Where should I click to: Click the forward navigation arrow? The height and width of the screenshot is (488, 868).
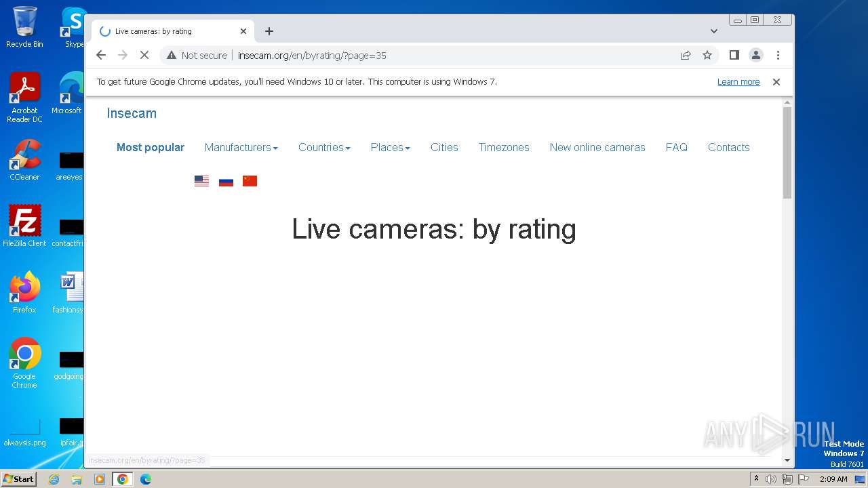[123, 55]
